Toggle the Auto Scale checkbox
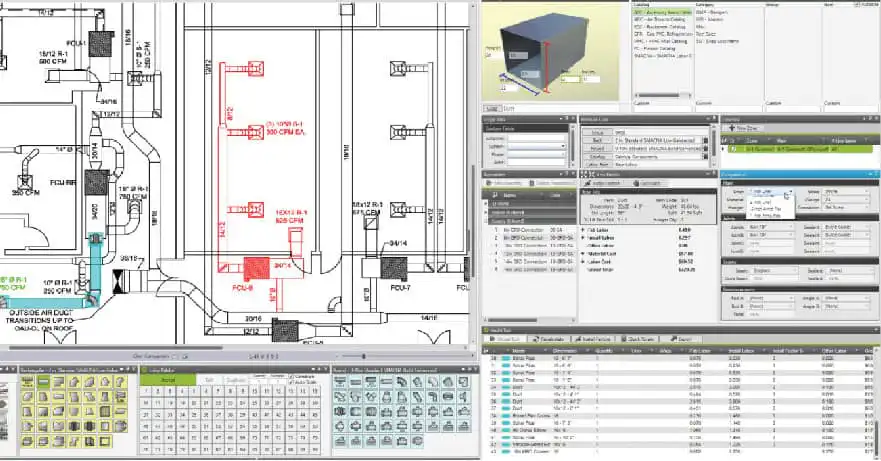Image resolution: width=881 pixels, height=461 pixels. [292, 382]
